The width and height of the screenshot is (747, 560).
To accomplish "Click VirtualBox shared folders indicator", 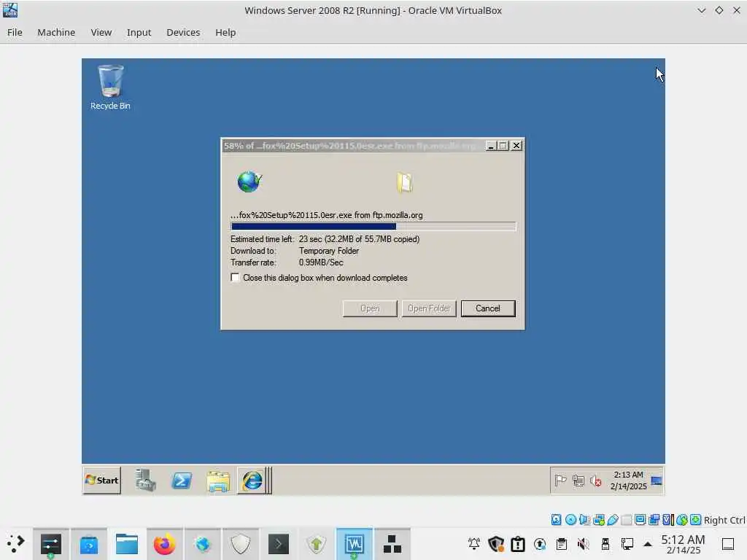I will (x=627, y=519).
